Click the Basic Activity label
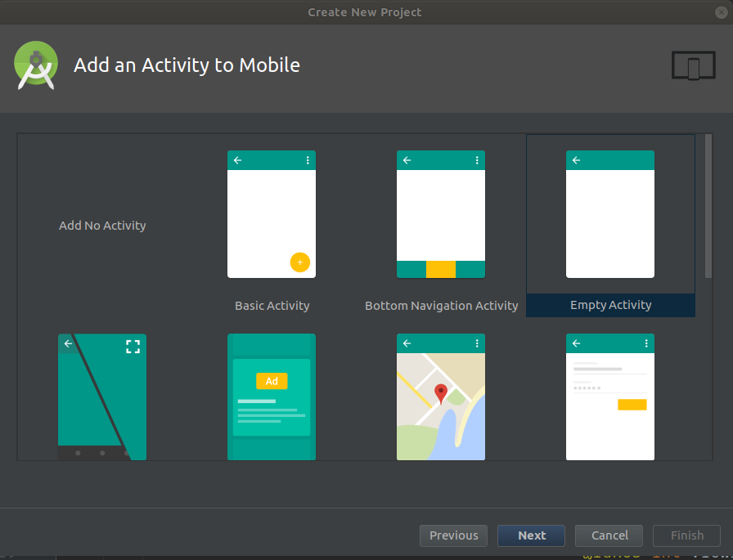 (x=272, y=306)
